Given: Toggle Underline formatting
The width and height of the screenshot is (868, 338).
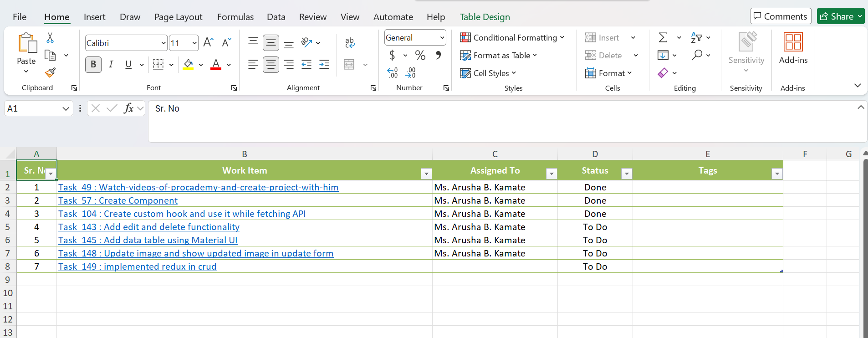Looking at the screenshot, I should (x=128, y=65).
